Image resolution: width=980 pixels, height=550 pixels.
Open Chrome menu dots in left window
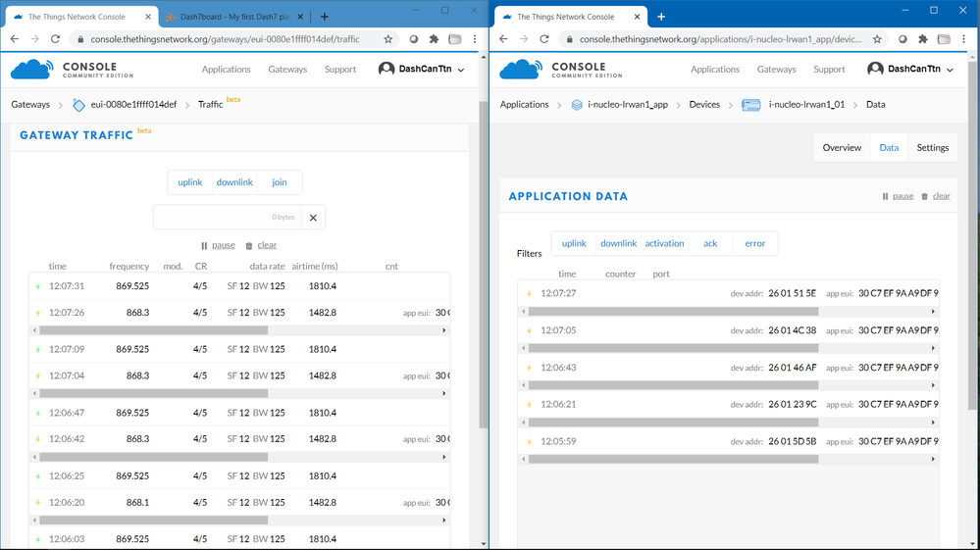tap(475, 38)
